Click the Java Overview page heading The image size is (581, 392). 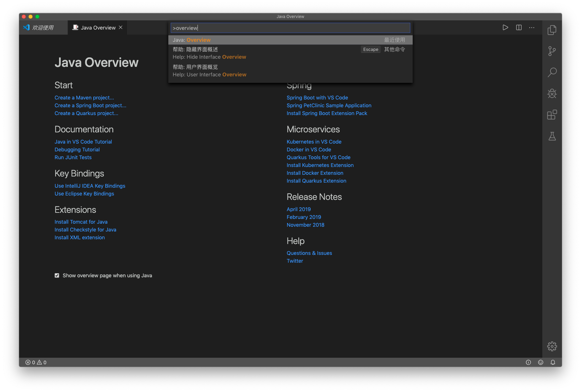click(x=96, y=62)
